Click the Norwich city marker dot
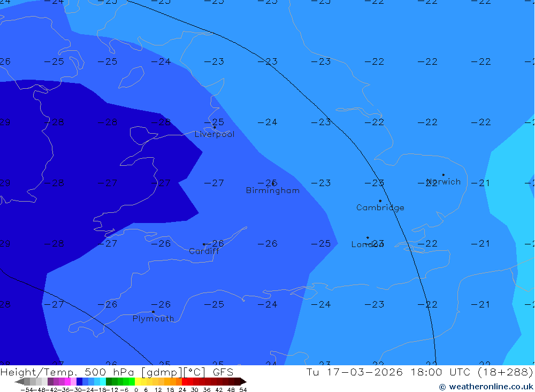535x392 pixels. (443, 175)
